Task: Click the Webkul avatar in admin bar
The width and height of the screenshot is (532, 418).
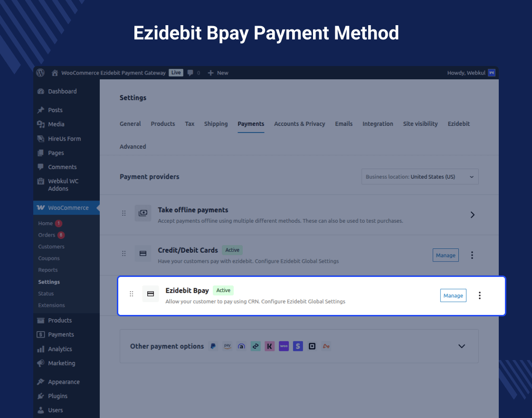Action: coord(491,73)
